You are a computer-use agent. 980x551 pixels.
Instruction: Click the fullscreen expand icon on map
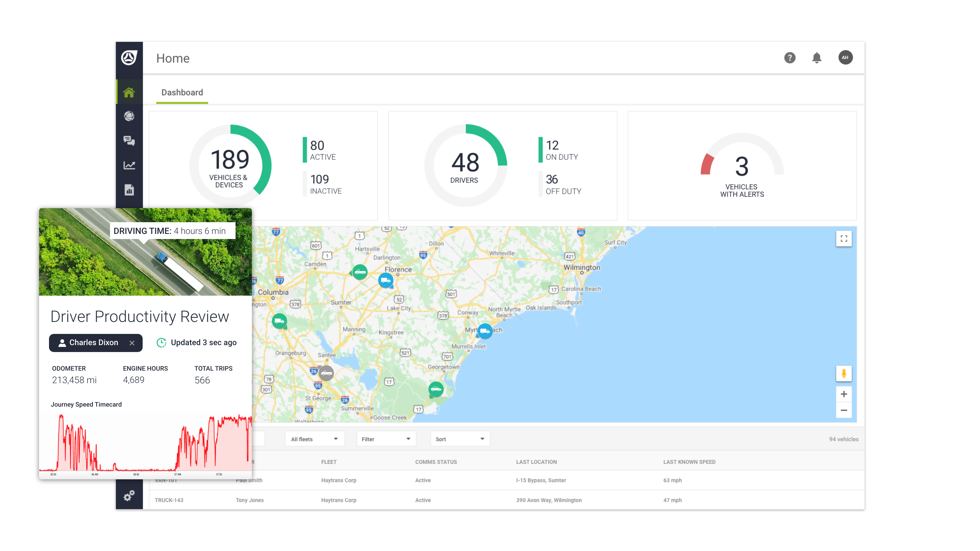(x=844, y=238)
